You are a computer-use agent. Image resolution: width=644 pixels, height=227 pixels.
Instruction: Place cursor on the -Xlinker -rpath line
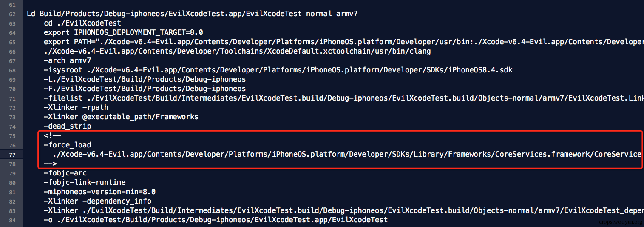click(76, 108)
